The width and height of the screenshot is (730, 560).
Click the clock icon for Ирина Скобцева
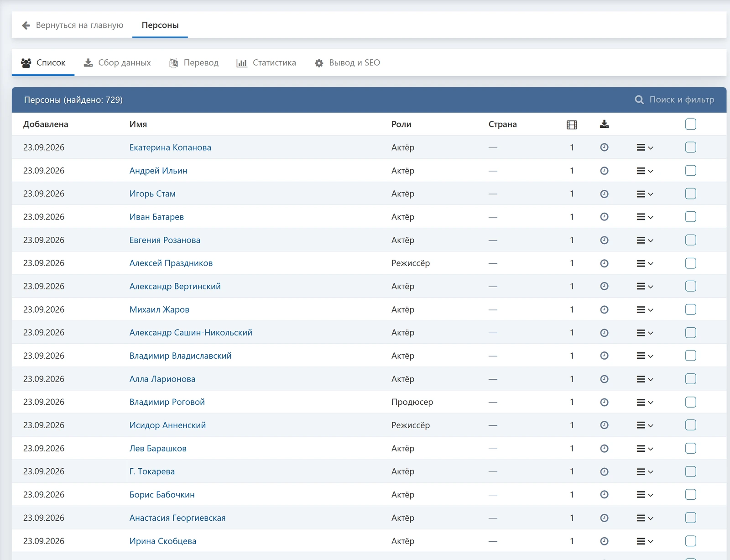tap(604, 541)
